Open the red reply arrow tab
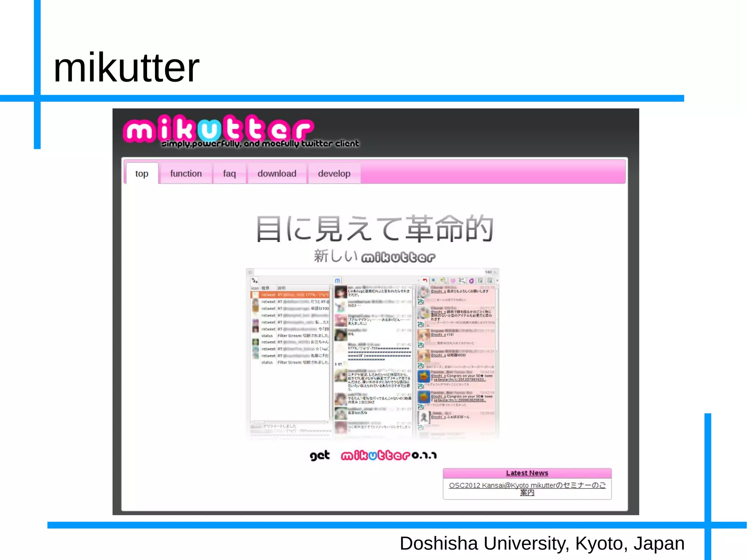 (425, 281)
